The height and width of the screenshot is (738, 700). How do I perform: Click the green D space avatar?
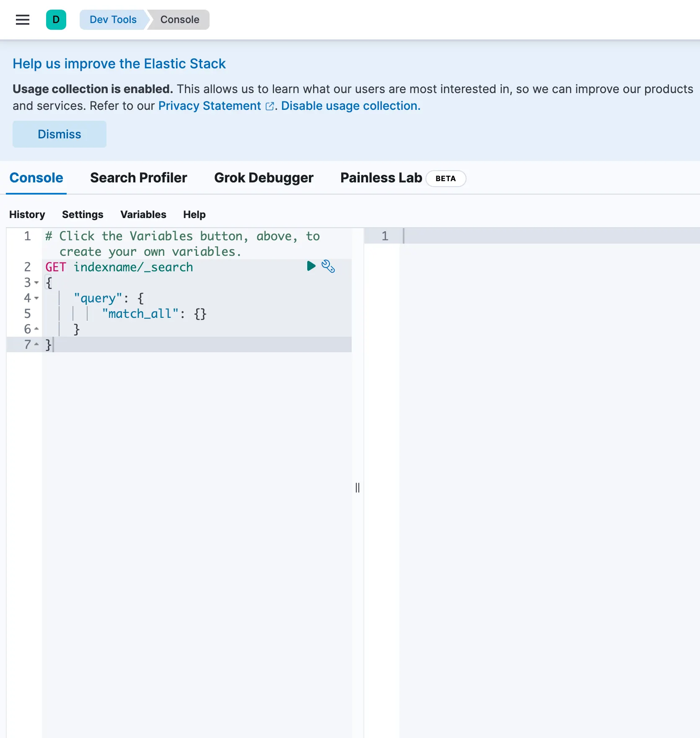click(56, 20)
